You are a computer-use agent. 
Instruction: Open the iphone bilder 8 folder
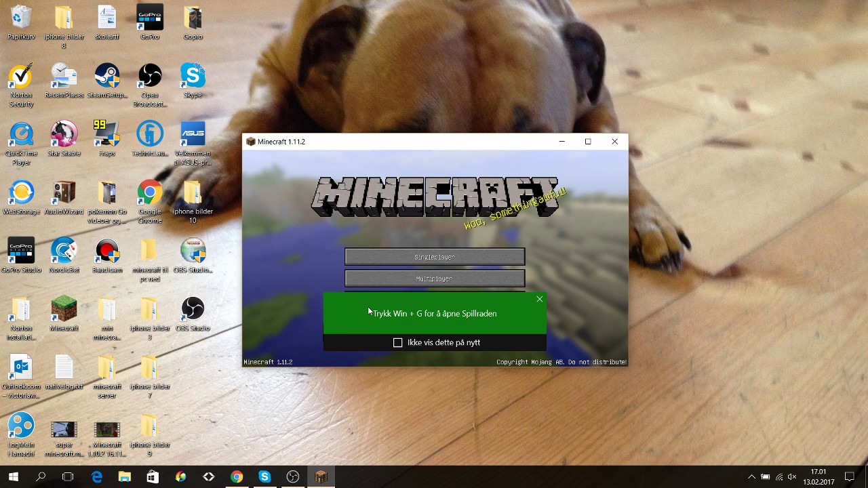coord(64,27)
